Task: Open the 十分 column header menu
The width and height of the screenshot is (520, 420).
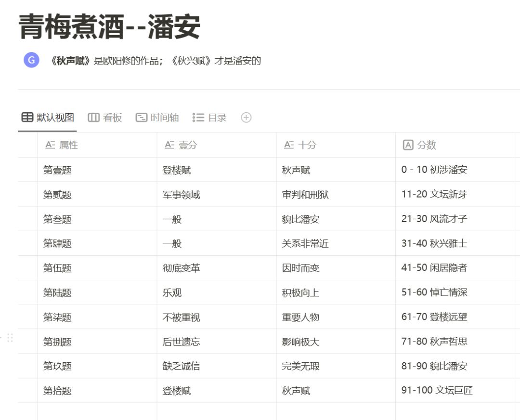Action: 336,145
